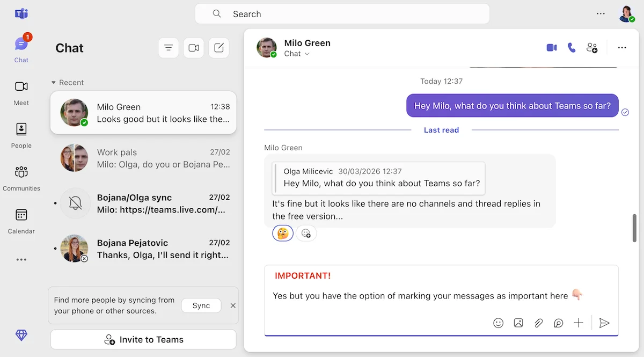Image resolution: width=644 pixels, height=357 pixels.
Task: Open the emoji picker in the compose box
Action: [x=498, y=323]
